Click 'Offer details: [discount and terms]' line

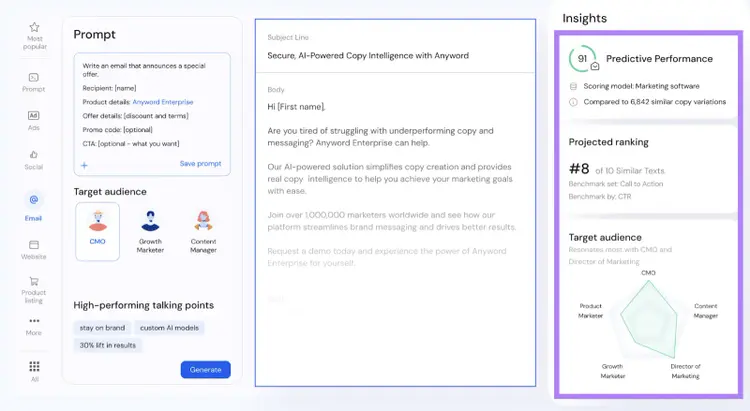click(135, 116)
